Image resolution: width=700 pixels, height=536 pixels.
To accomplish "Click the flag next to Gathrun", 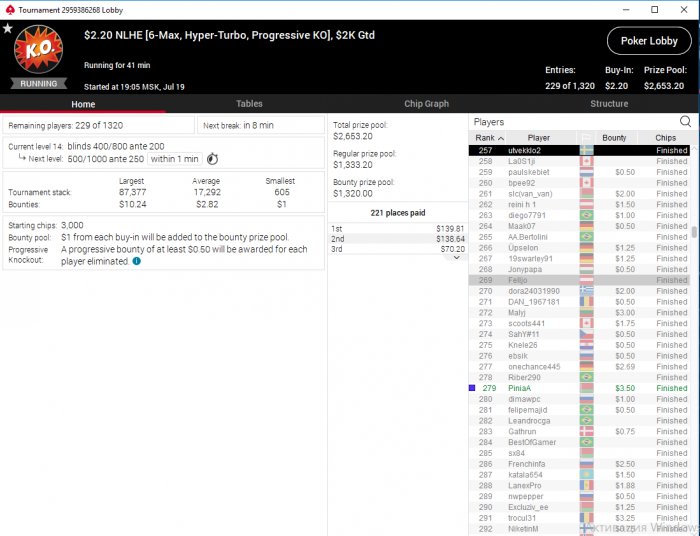I will [x=587, y=432].
